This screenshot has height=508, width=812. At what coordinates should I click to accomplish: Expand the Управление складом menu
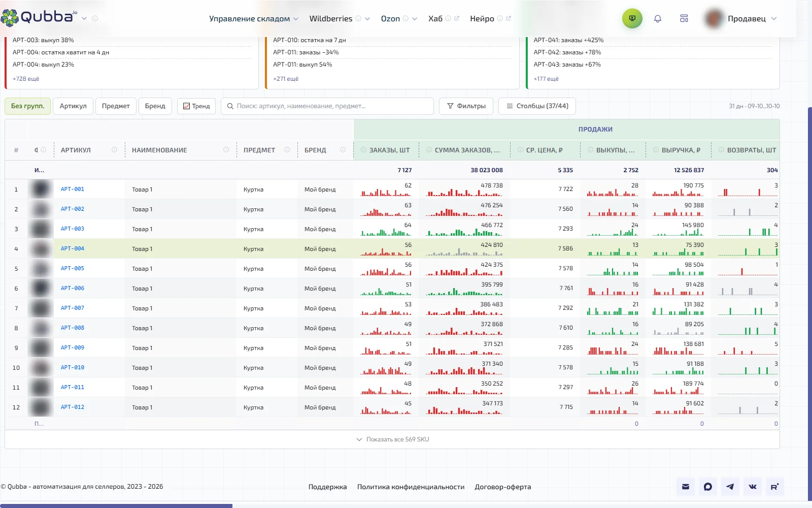coord(254,19)
